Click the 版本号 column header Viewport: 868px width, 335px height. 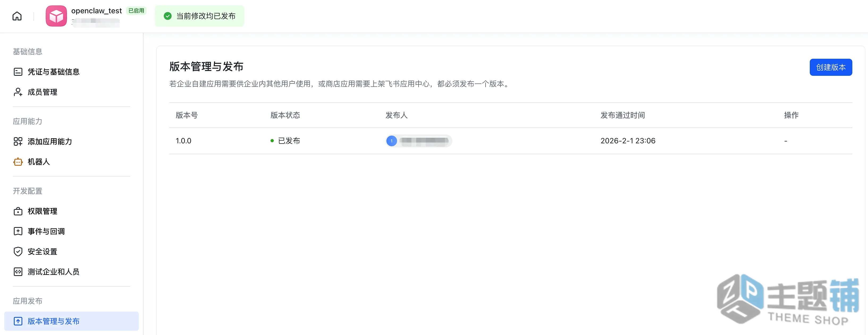187,115
